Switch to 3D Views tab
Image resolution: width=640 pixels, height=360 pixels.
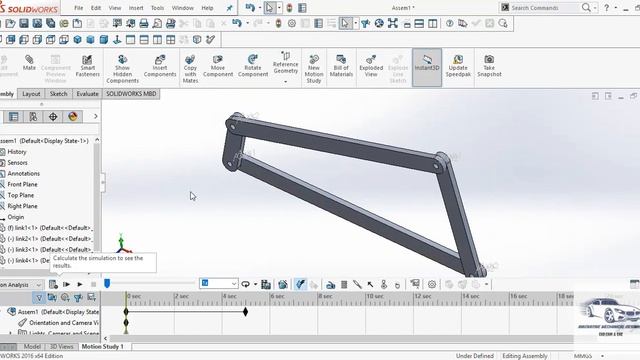[61, 347]
